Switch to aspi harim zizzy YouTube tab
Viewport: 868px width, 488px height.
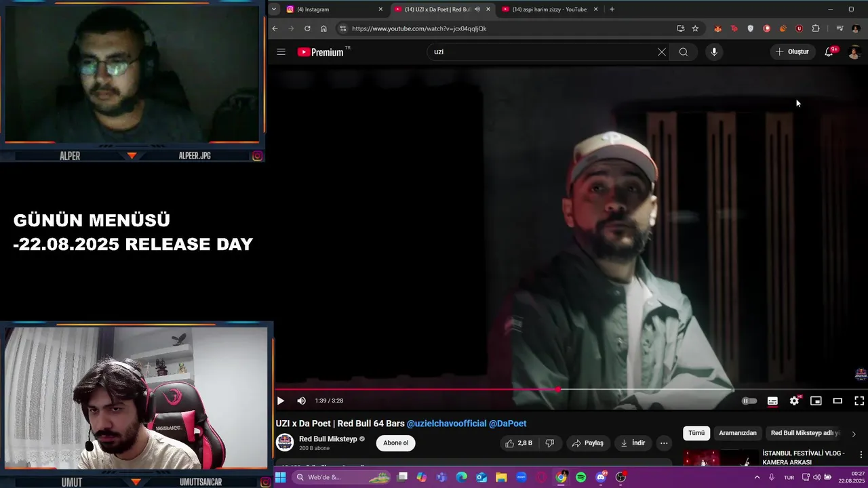[x=549, y=9]
